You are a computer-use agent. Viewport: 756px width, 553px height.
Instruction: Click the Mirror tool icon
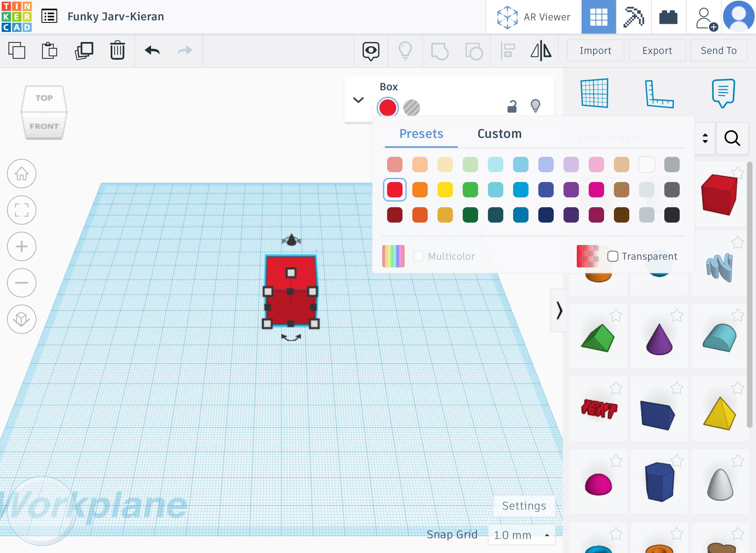tap(541, 51)
